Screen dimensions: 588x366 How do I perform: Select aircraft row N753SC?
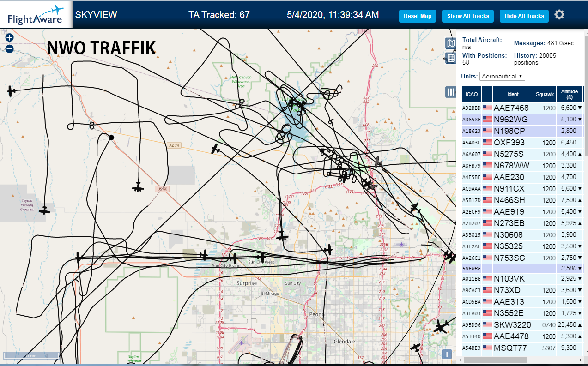[x=522, y=258]
